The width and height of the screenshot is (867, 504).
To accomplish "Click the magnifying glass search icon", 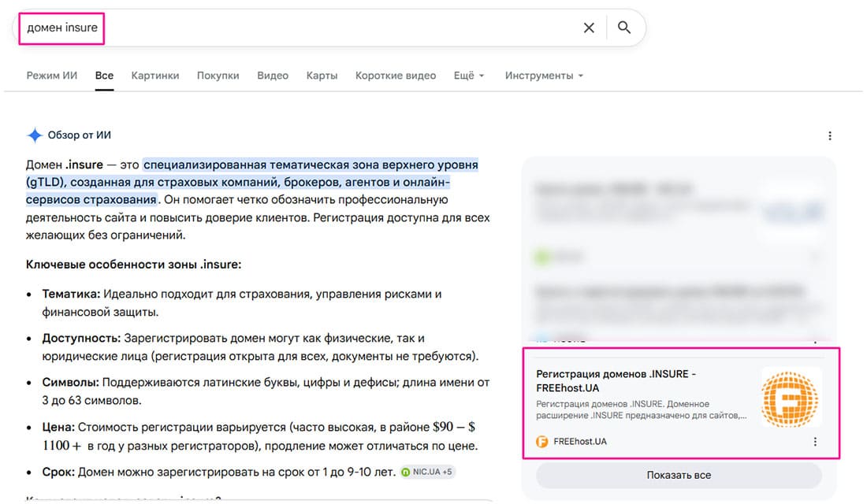I will 624,27.
